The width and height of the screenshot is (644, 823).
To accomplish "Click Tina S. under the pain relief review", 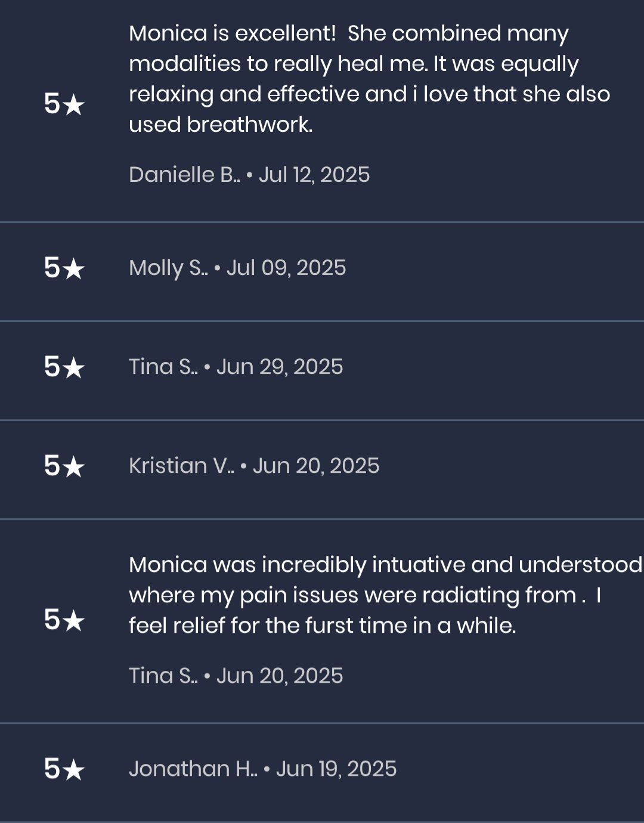I will [163, 676].
